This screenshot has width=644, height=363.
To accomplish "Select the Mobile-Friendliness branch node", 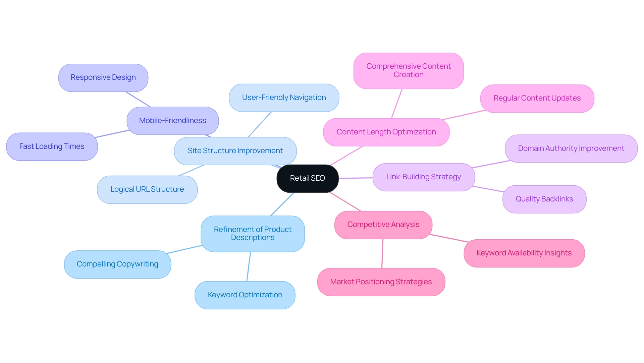I will 172,120.
